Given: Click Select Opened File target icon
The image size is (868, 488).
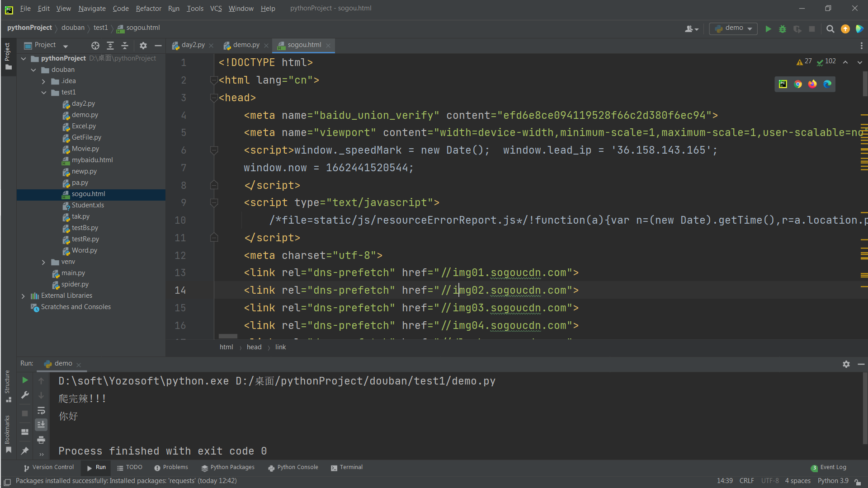Looking at the screenshot, I should pos(95,45).
